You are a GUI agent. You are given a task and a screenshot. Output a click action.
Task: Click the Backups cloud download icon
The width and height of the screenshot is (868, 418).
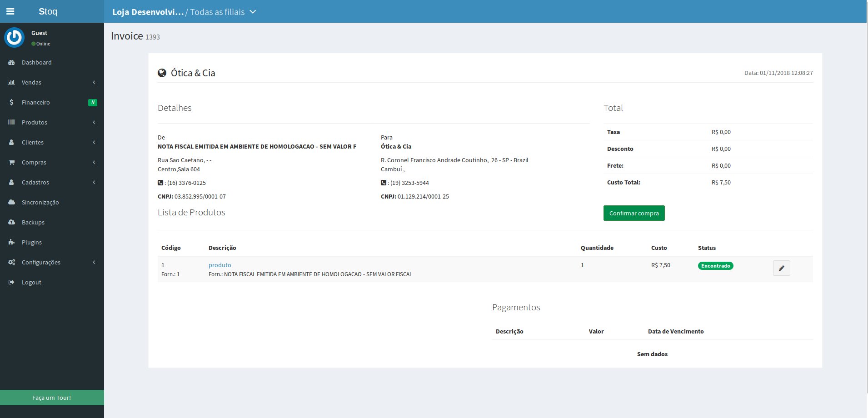(x=11, y=222)
